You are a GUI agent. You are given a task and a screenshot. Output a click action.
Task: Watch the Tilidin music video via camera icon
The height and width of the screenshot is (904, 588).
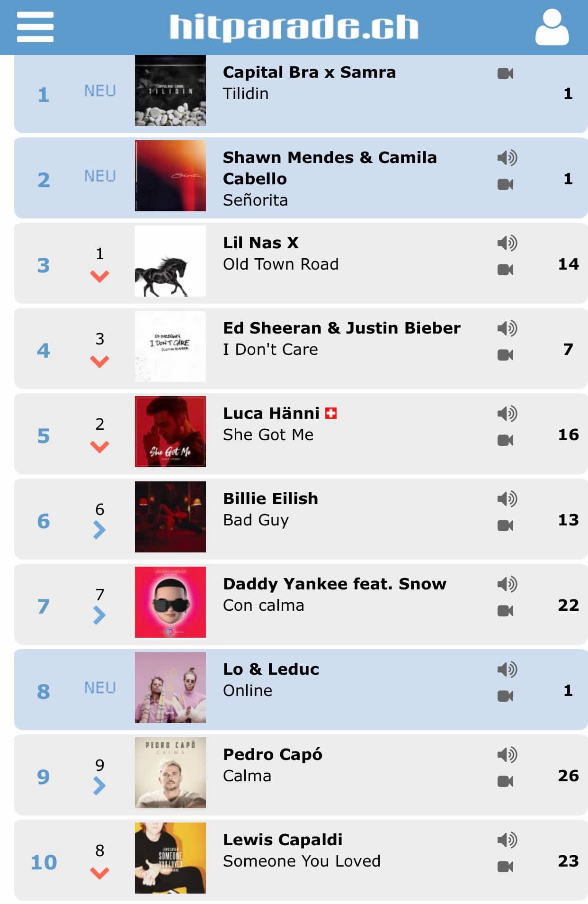pyautogui.click(x=505, y=73)
